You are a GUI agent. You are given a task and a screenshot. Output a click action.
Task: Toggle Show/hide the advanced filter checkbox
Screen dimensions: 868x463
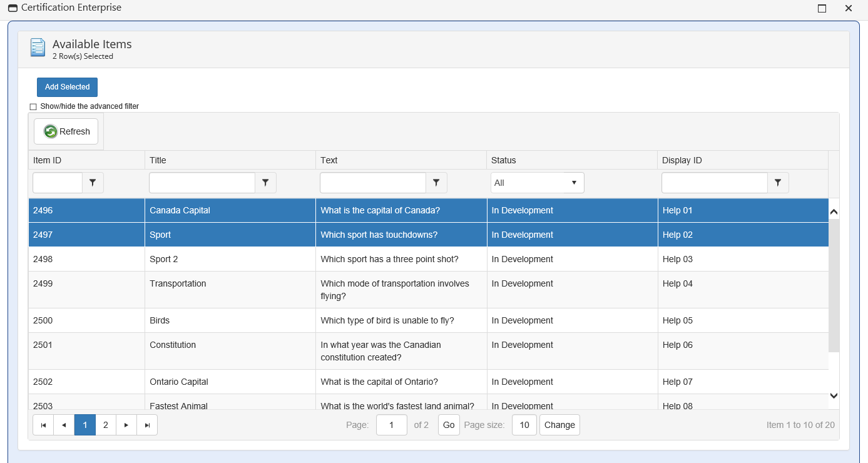click(x=33, y=107)
